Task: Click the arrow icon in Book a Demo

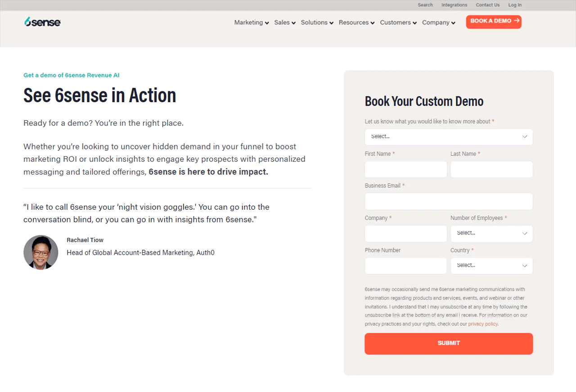Action: tap(517, 21)
